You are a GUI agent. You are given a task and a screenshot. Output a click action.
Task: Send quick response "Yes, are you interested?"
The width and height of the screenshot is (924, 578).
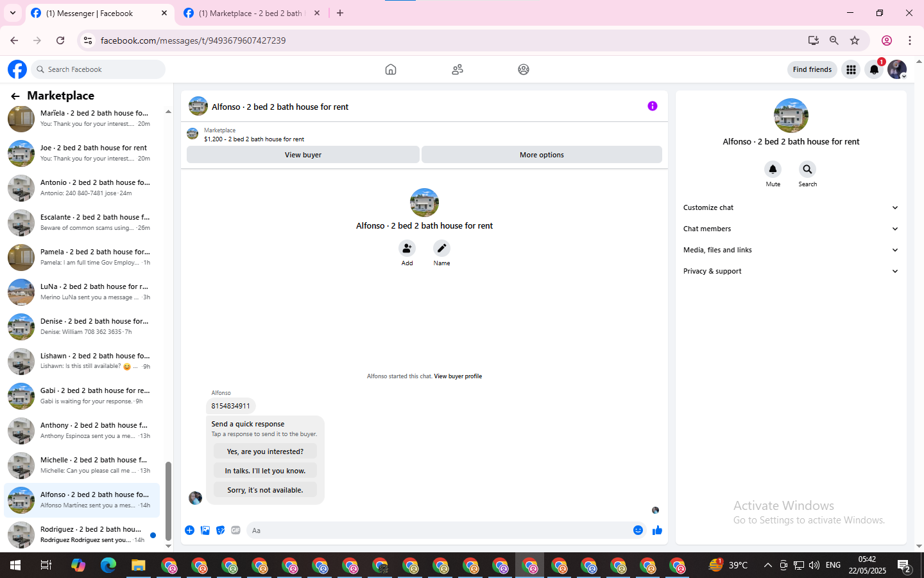pyautogui.click(x=265, y=451)
